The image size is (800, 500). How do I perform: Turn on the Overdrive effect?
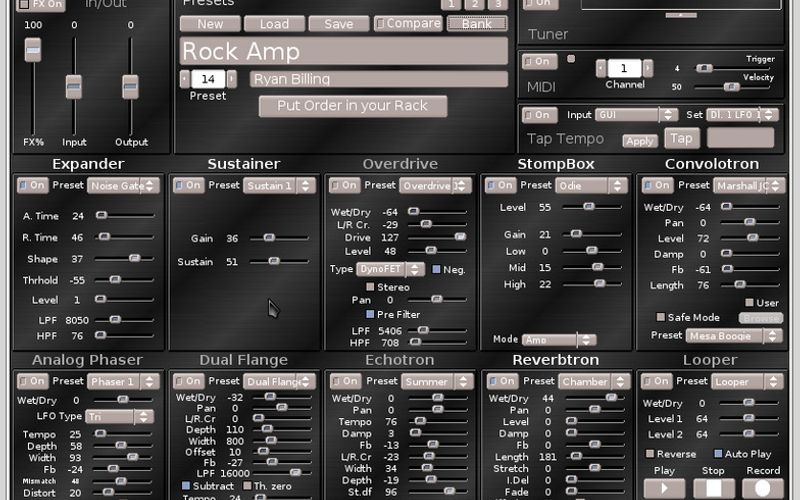(x=344, y=185)
